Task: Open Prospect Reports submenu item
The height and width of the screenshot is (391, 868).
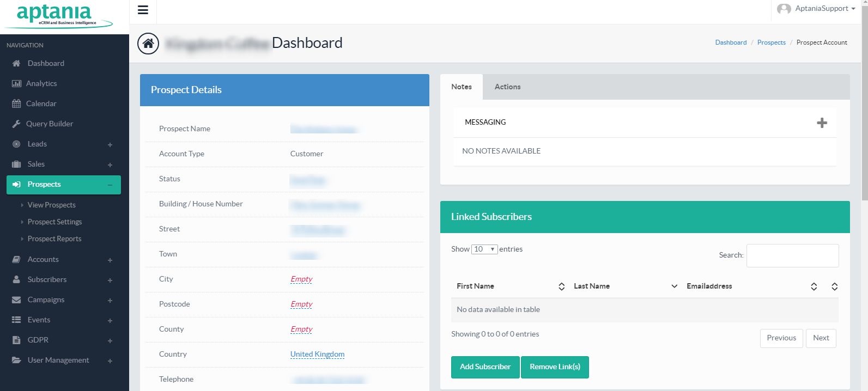Action: (54, 239)
